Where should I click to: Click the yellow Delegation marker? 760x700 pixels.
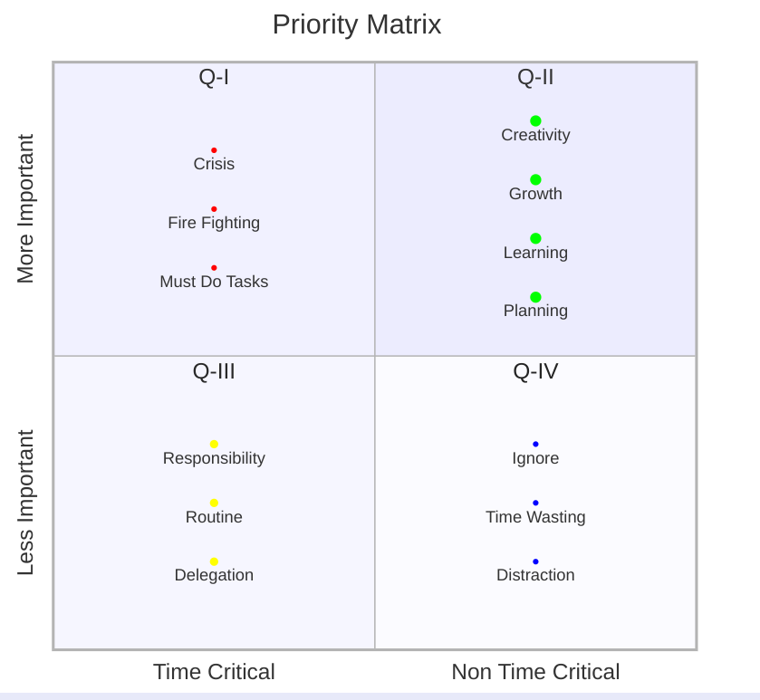214,562
